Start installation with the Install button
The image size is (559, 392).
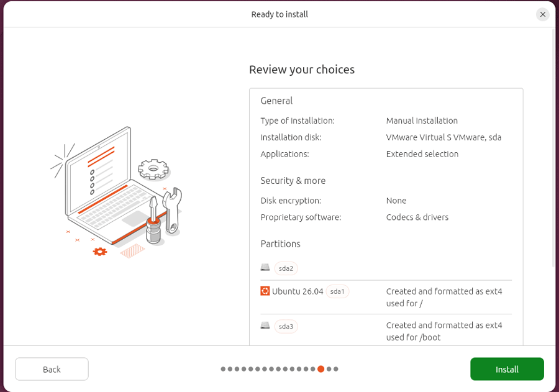[507, 369]
